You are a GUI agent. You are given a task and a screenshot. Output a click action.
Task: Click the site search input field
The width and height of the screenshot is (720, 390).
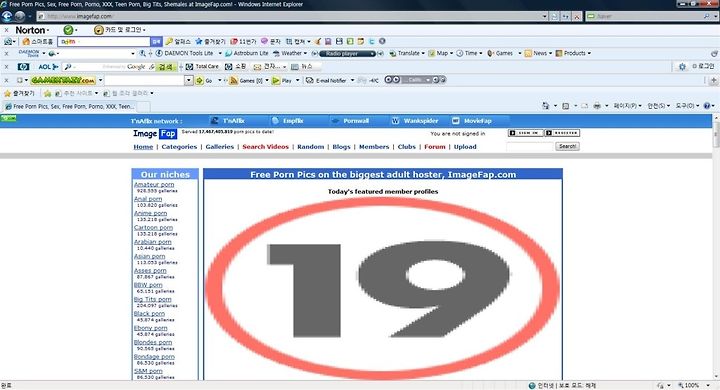[x=530, y=147]
